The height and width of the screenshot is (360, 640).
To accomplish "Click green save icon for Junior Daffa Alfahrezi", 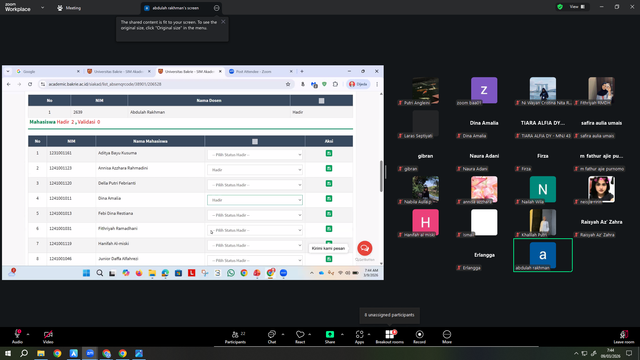I will pos(329,259).
